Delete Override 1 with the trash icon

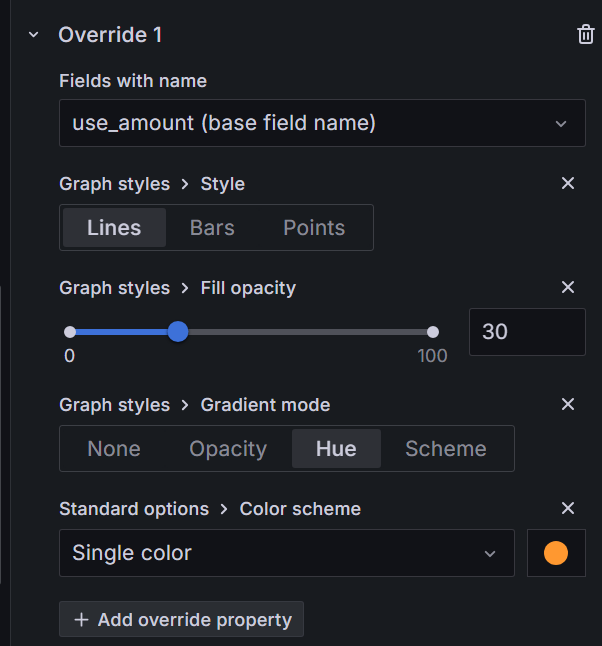tap(585, 35)
